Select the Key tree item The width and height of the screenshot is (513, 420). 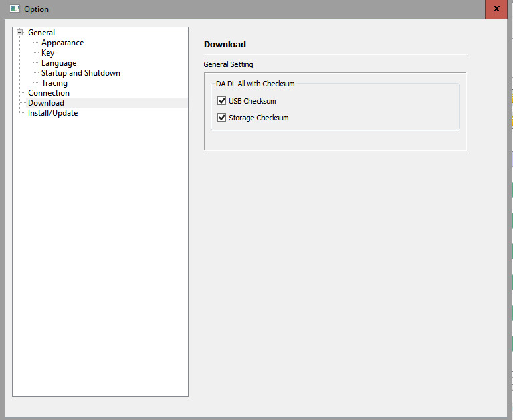[47, 53]
